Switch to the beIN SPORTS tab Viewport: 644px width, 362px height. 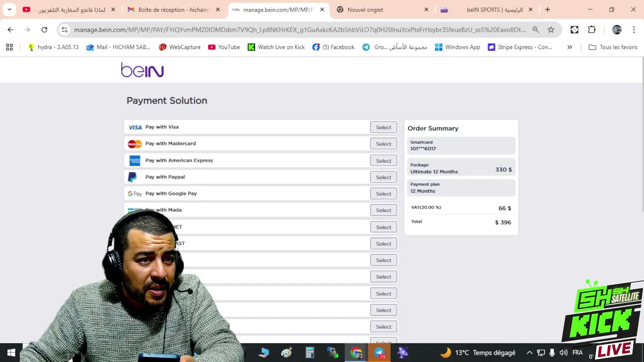(x=487, y=10)
